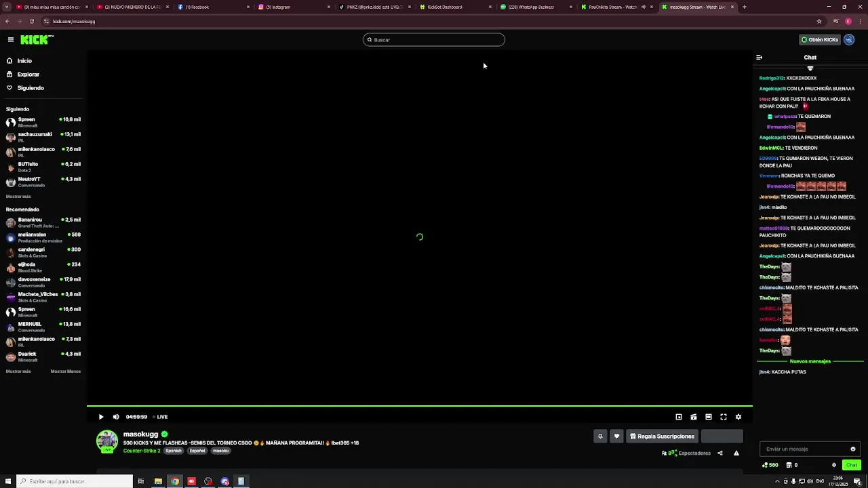Screen dimensions: 868x488
Task: Jump to Nuevos mensajes in chat
Action: (x=810, y=361)
